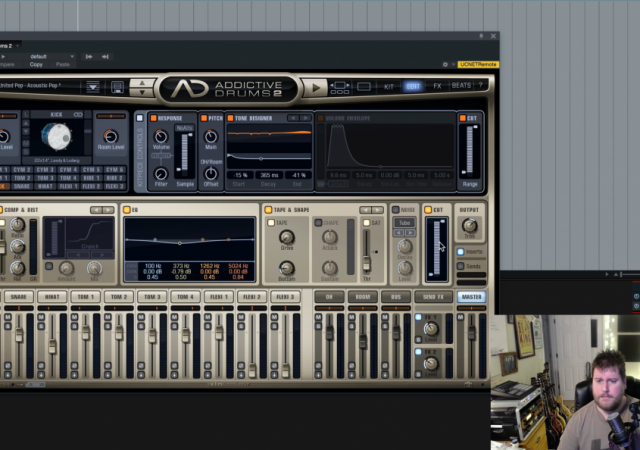
Task: Toggle the TAPE & SHAPE power button
Action: click(268, 210)
